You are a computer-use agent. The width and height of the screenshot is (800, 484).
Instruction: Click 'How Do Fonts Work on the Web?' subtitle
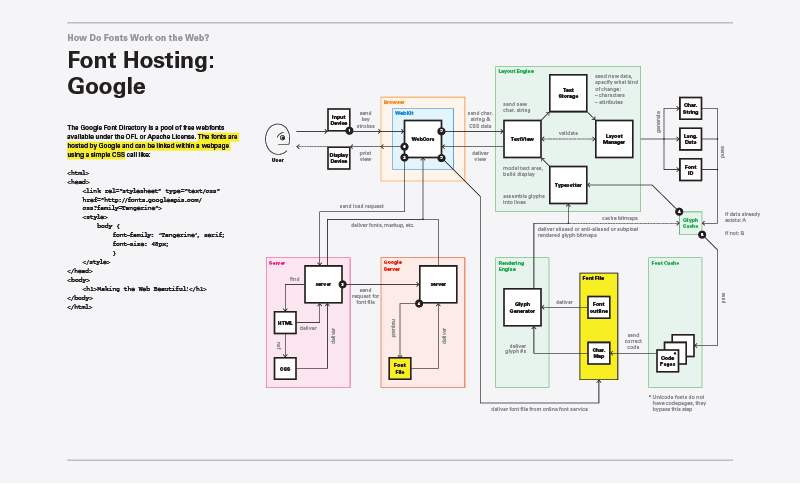pyautogui.click(x=138, y=38)
